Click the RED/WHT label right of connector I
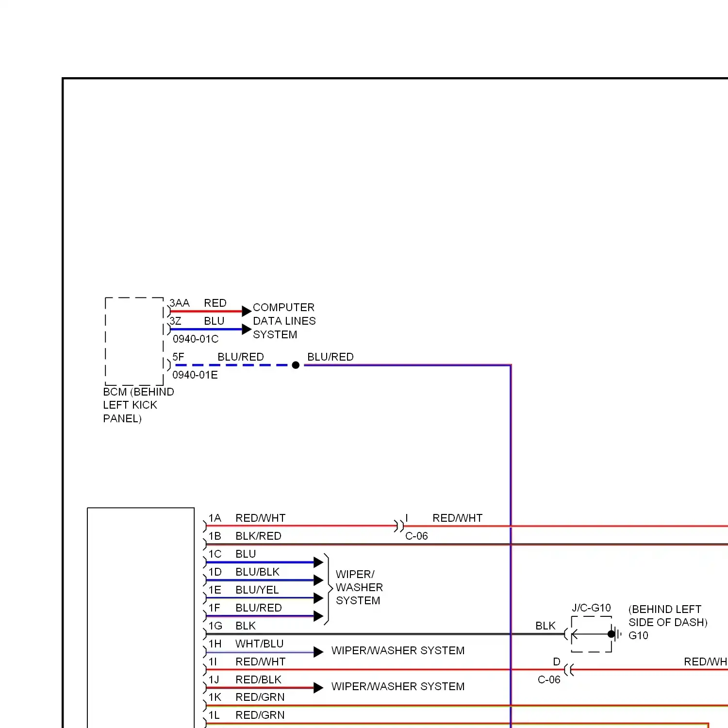This screenshot has height=728, width=728. [457, 518]
